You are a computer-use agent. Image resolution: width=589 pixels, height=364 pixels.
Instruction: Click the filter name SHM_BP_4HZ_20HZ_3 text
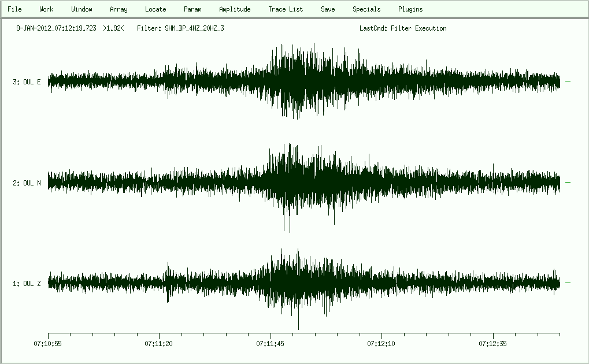(194, 28)
